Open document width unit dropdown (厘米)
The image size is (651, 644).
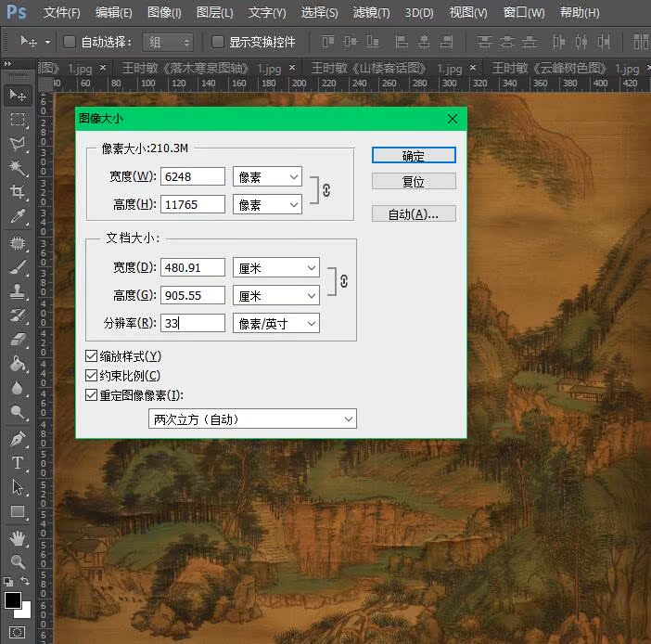click(276, 267)
